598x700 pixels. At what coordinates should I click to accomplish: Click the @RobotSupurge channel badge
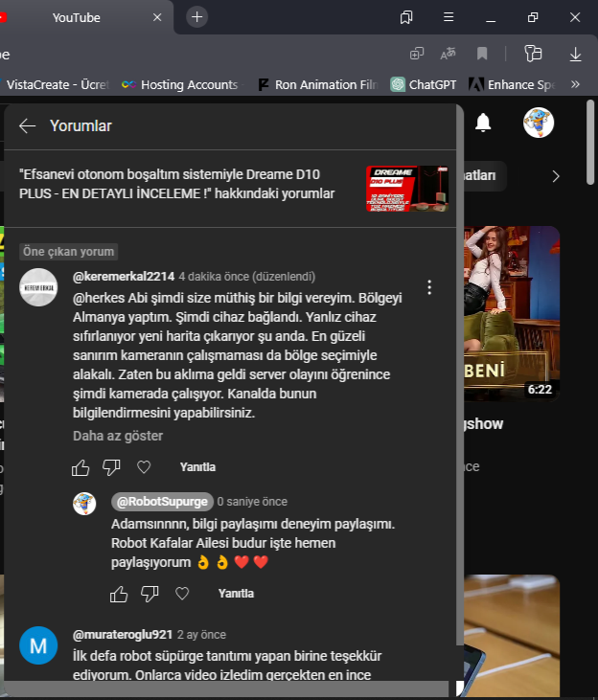click(x=162, y=502)
